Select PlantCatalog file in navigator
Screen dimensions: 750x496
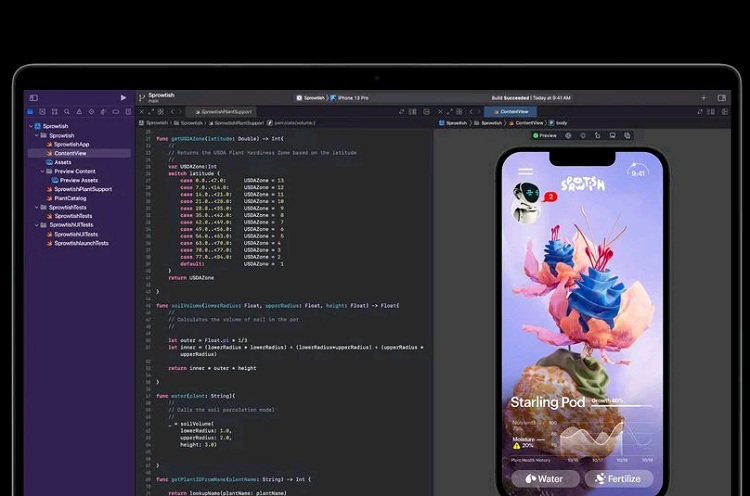click(x=66, y=198)
